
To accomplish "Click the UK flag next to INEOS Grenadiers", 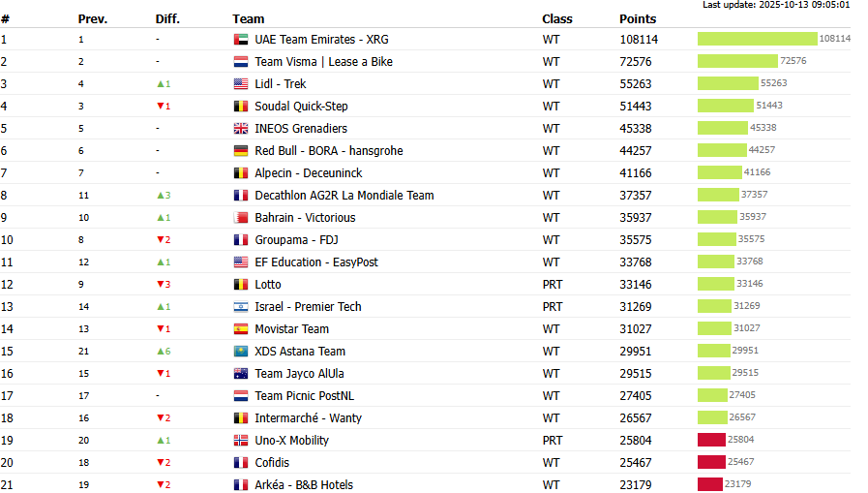I will (241, 129).
